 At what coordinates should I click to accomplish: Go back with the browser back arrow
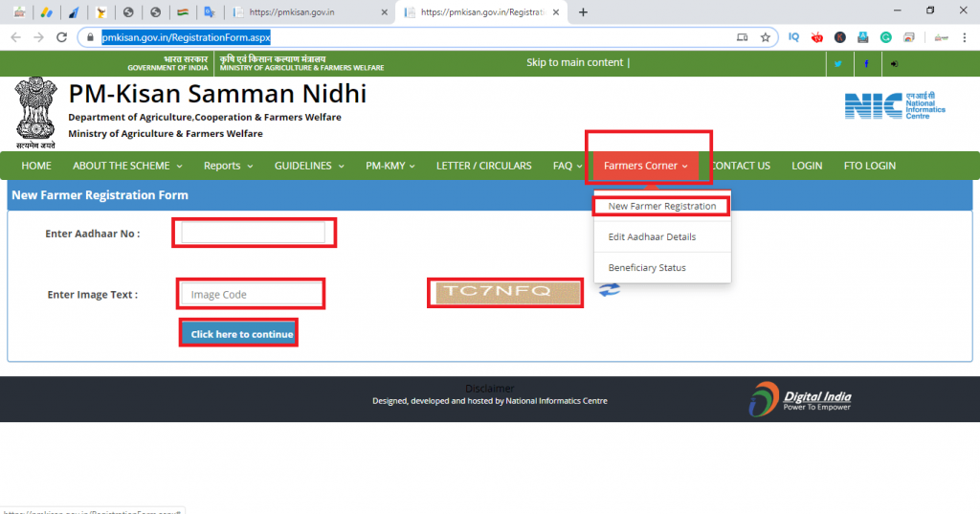click(x=15, y=37)
